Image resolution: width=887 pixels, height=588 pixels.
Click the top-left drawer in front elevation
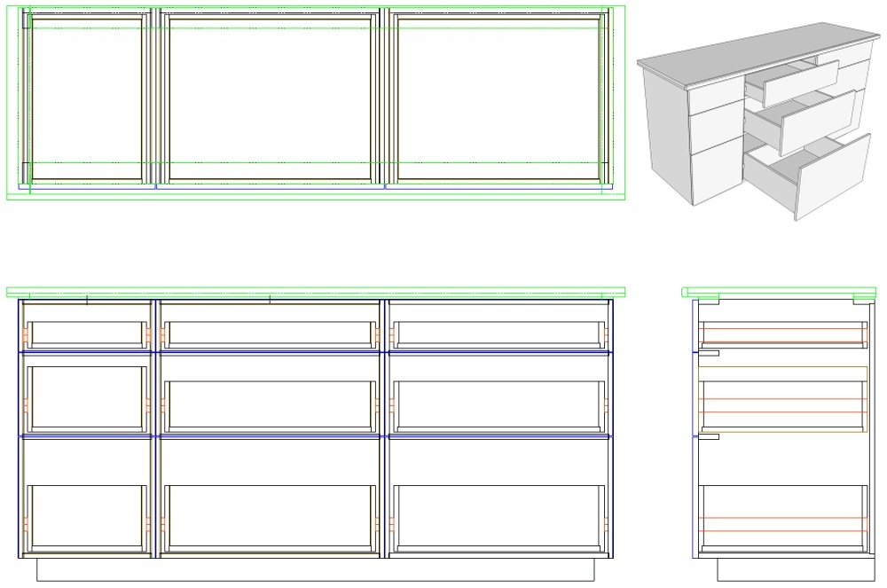(x=87, y=333)
